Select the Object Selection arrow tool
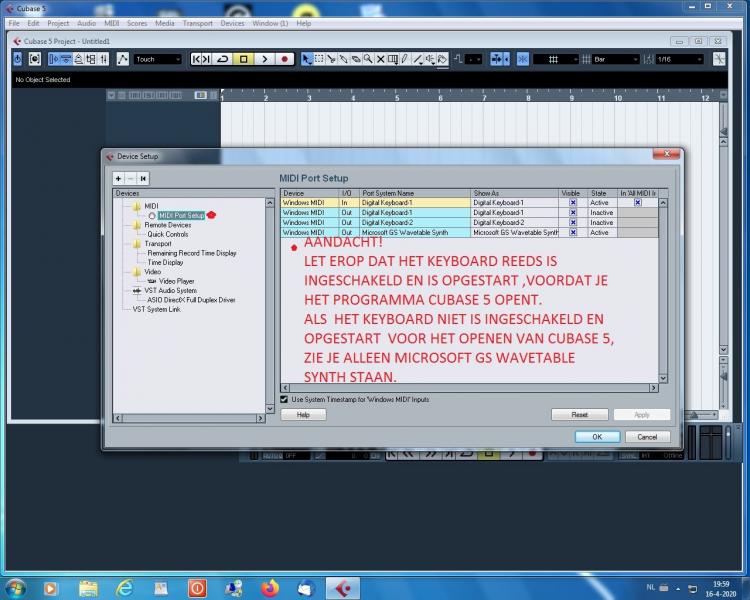Viewport: 750px width, 600px height. [x=307, y=59]
